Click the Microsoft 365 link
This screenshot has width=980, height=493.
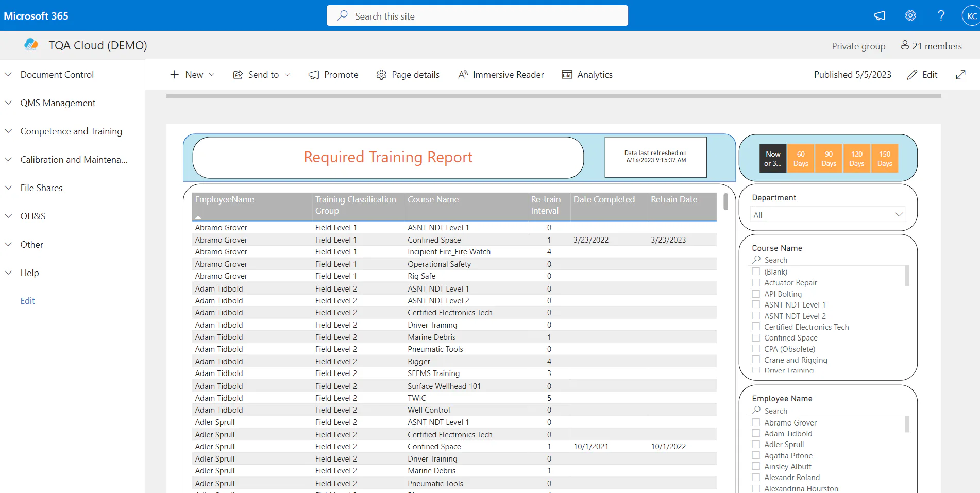[36, 16]
